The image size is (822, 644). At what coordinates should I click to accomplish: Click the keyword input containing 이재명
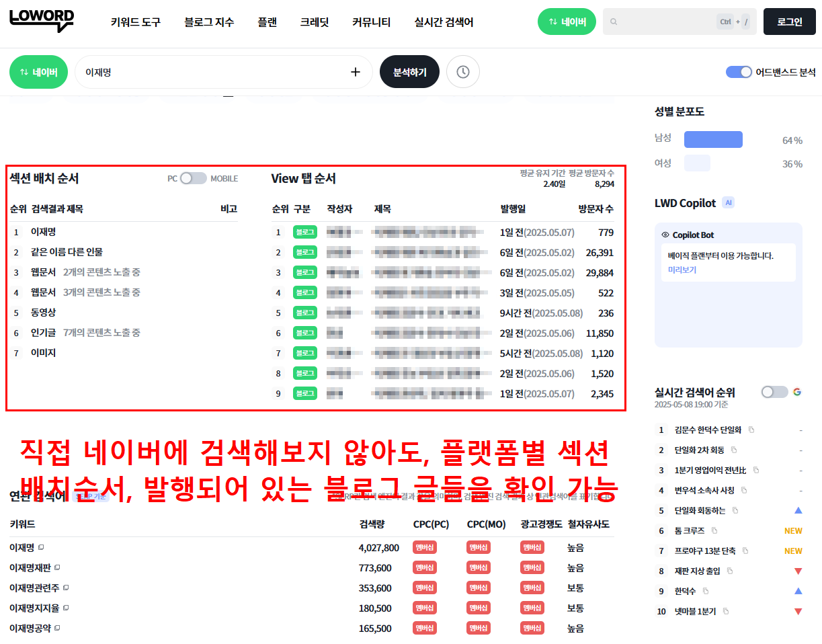pos(223,72)
